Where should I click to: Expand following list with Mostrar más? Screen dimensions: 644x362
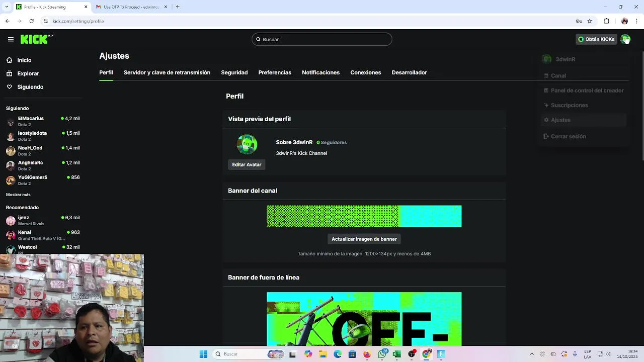tap(18, 195)
